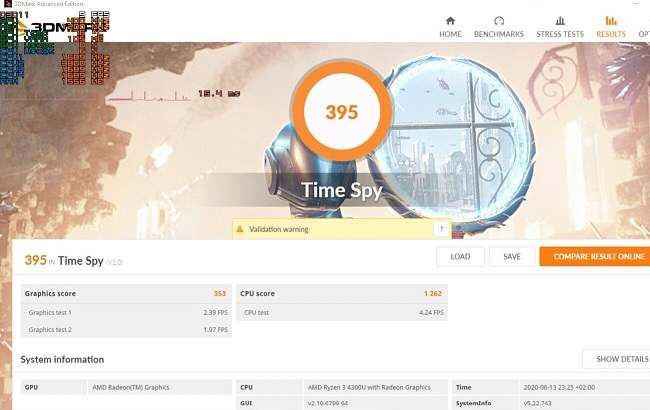Click COMPARE RESULT ONLINE button
The image size is (650, 410).
pos(595,257)
